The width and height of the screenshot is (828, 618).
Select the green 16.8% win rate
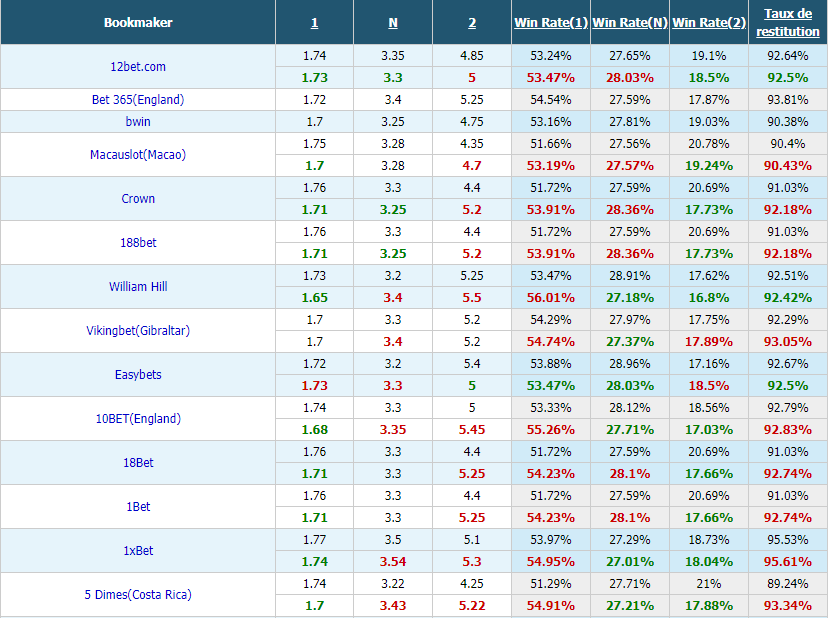[709, 297]
